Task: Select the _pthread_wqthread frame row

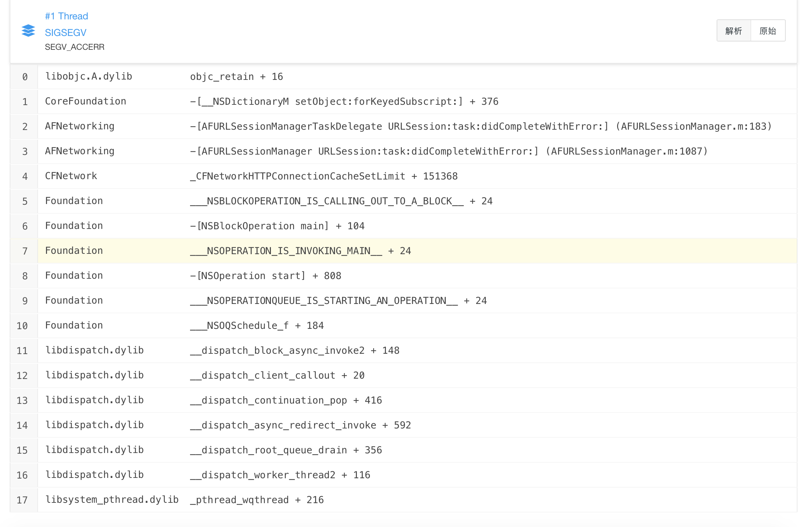Action: point(404,500)
